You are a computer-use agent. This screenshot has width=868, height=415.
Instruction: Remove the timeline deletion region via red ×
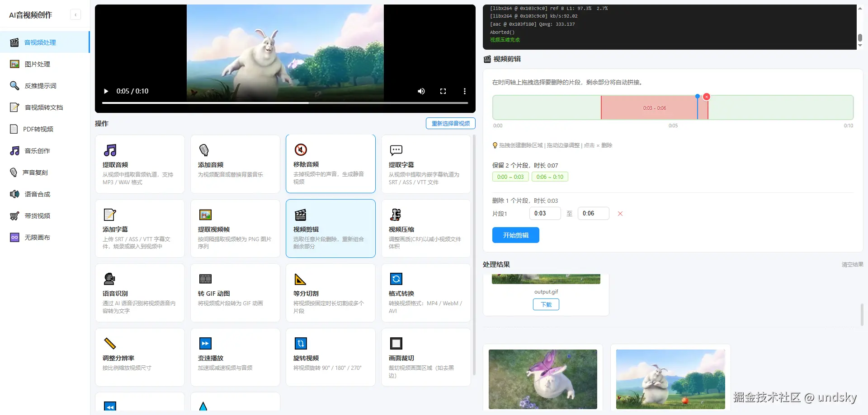point(706,96)
